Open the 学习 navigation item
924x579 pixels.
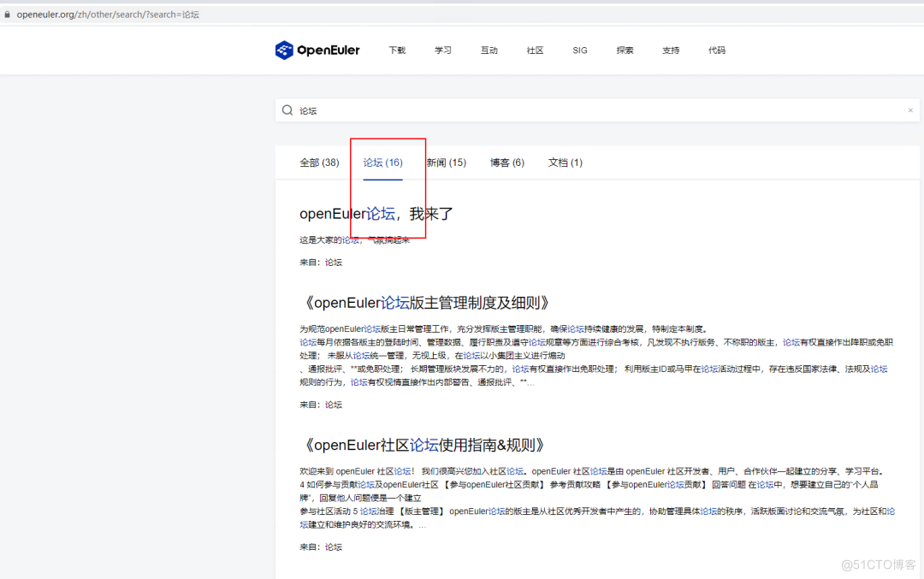pyautogui.click(x=443, y=50)
